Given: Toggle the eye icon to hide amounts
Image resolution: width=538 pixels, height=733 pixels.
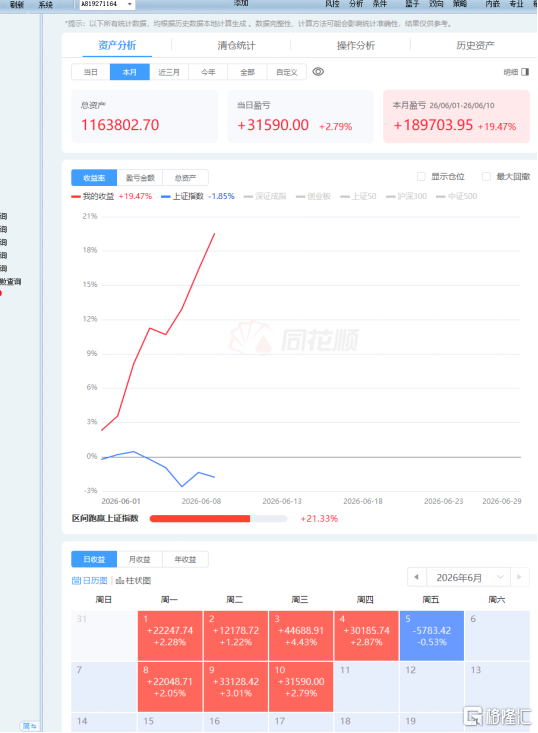Looking at the screenshot, I should (x=318, y=72).
